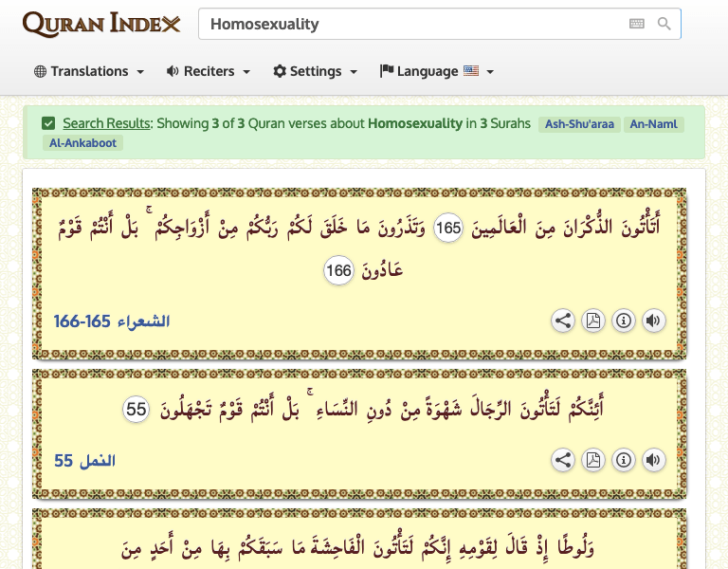Open PDF export for Ash-Shu'araa verse 165-166
The image size is (728, 569).
[593, 321]
